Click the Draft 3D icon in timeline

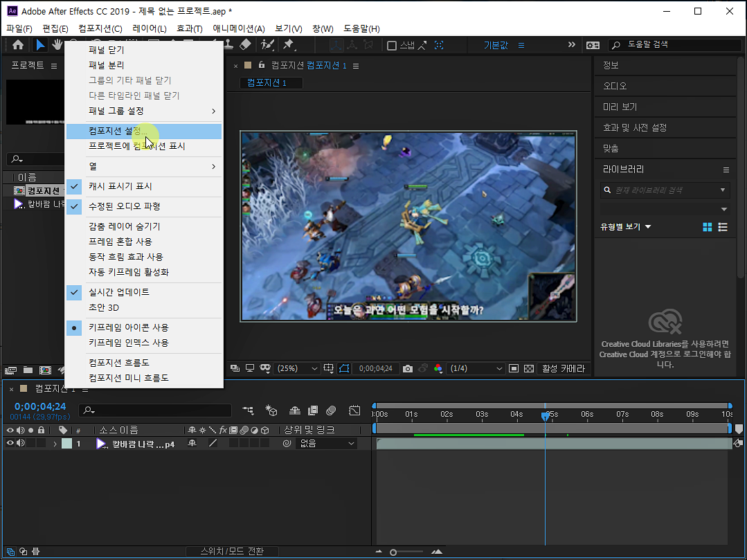271,410
